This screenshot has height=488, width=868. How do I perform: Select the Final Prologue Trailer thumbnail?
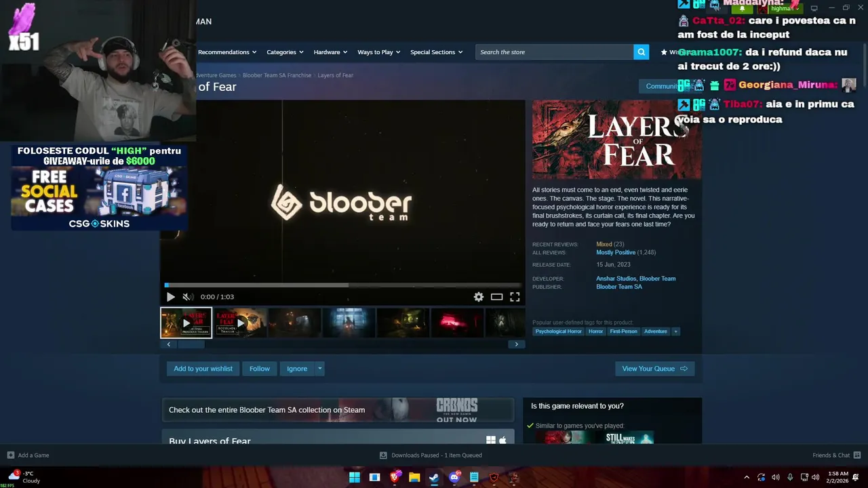[x=186, y=323]
